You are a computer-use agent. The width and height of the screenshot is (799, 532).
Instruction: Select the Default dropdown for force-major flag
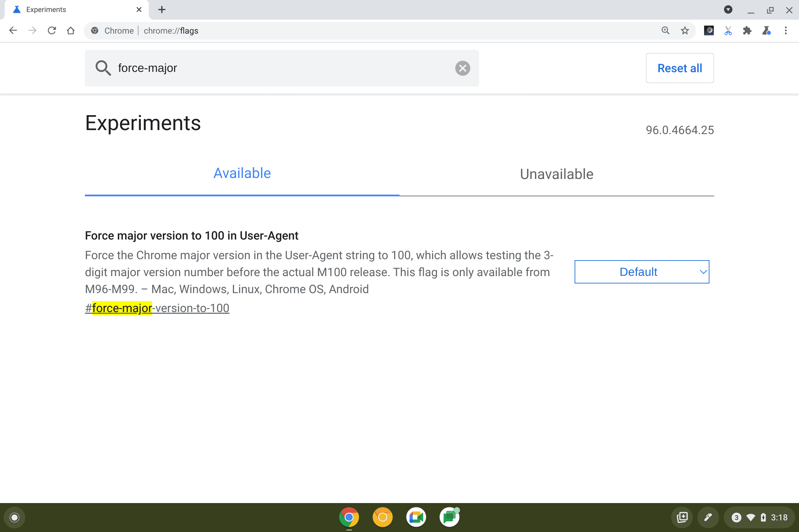pos(642,272)
